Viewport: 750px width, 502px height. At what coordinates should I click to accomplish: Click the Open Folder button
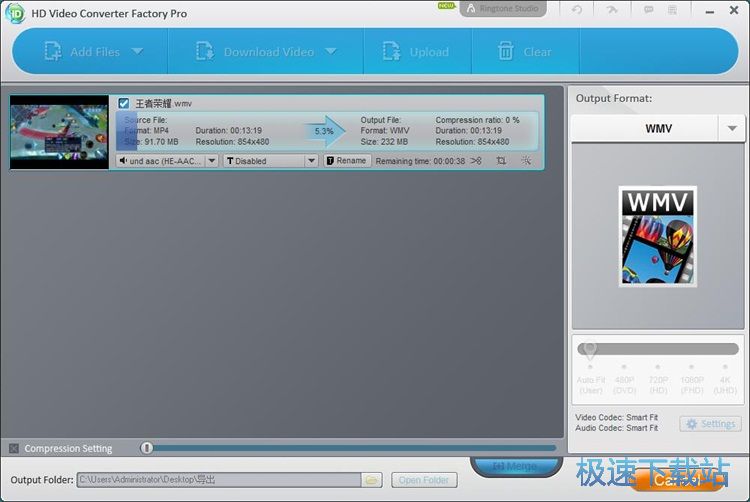click(x=424, y=480)
